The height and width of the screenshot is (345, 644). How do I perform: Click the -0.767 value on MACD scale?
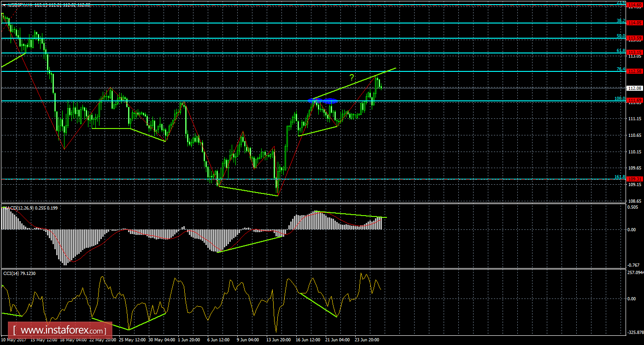[x=634, y=265]
